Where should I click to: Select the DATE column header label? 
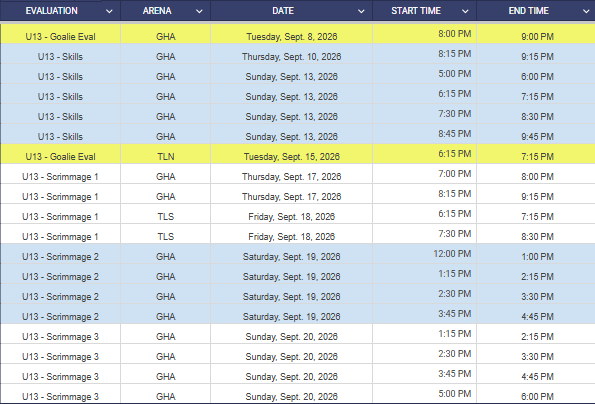click(283, 11)
